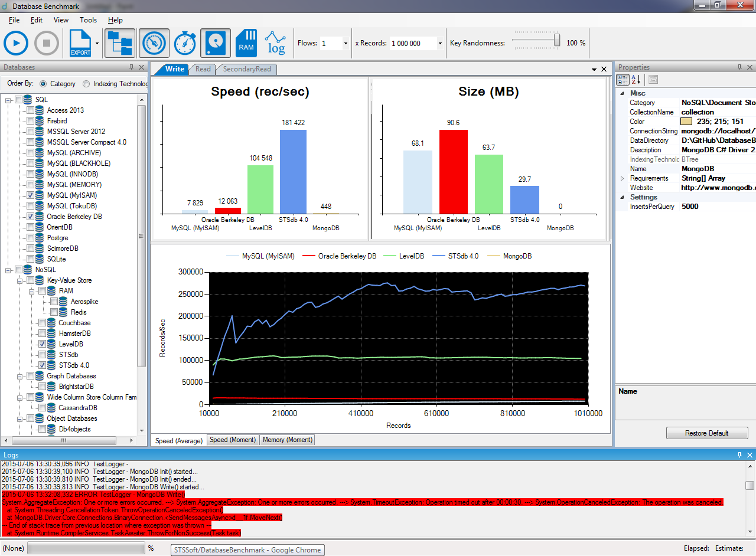Collapse the SQL tree node
The image size is (756, 556).
[8, 100]
